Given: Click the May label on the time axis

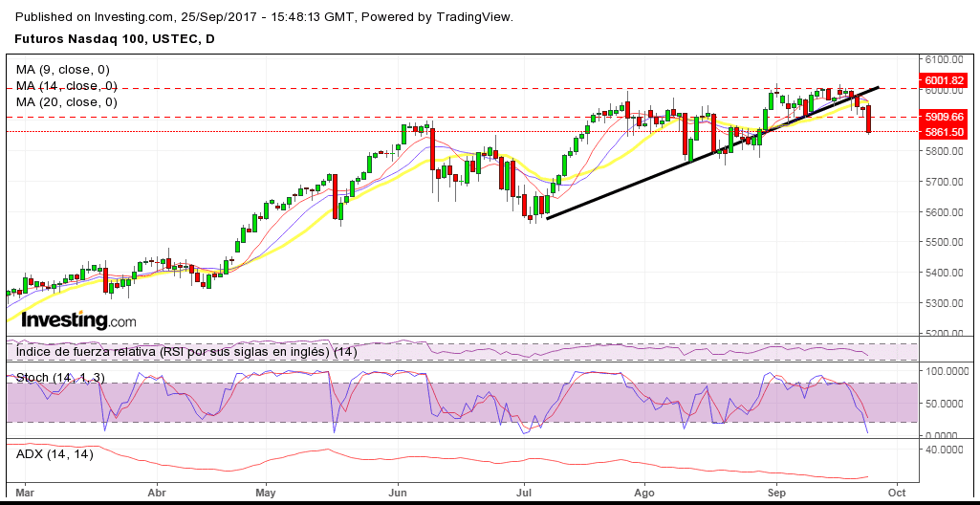Looking at the screenshot, I should [x=266, y=494].
